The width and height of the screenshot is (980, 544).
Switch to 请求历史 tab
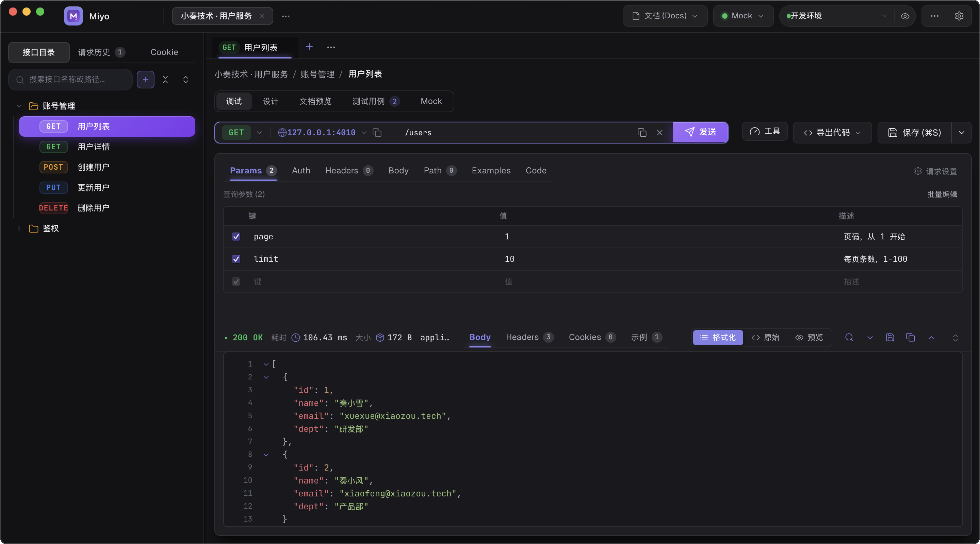(101, 52)
